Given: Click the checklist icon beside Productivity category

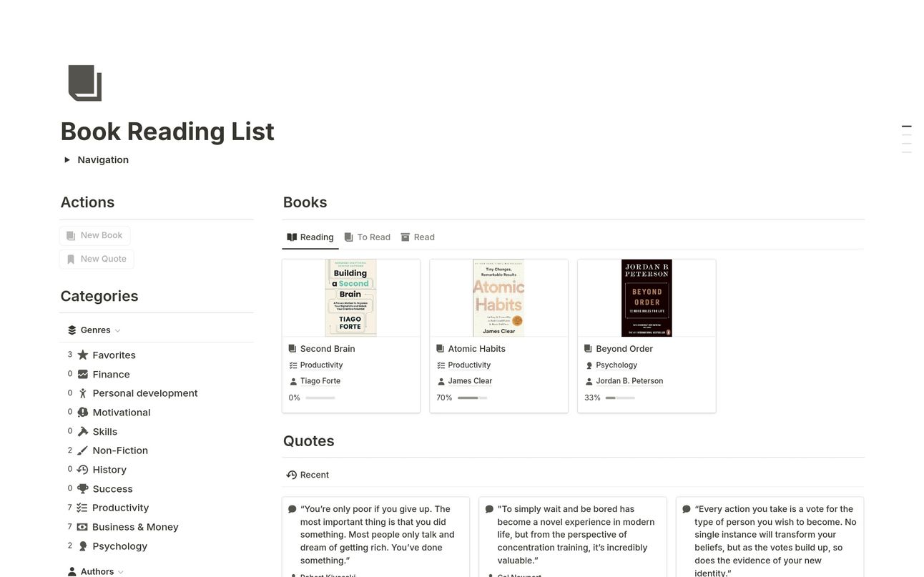Looking at the screenshot, I should tap(83, 508).
